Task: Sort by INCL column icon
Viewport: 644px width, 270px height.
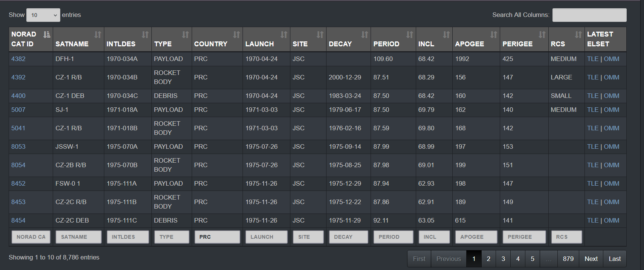Action: click(x=446, y=35)
